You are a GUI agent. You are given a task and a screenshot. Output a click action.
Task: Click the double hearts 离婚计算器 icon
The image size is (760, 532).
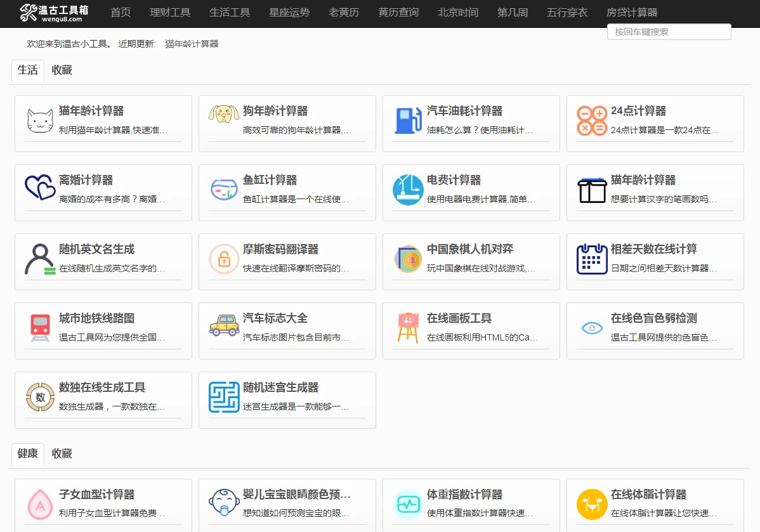(x=40, y=188)
